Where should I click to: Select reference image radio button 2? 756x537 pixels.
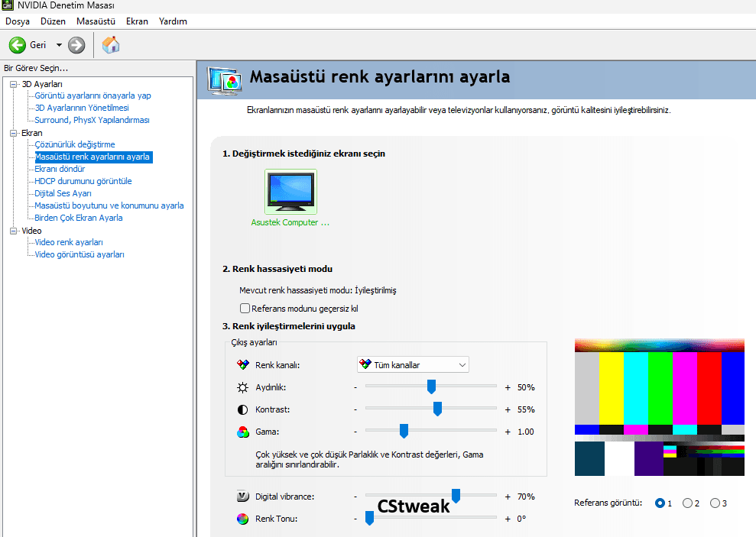687,503
